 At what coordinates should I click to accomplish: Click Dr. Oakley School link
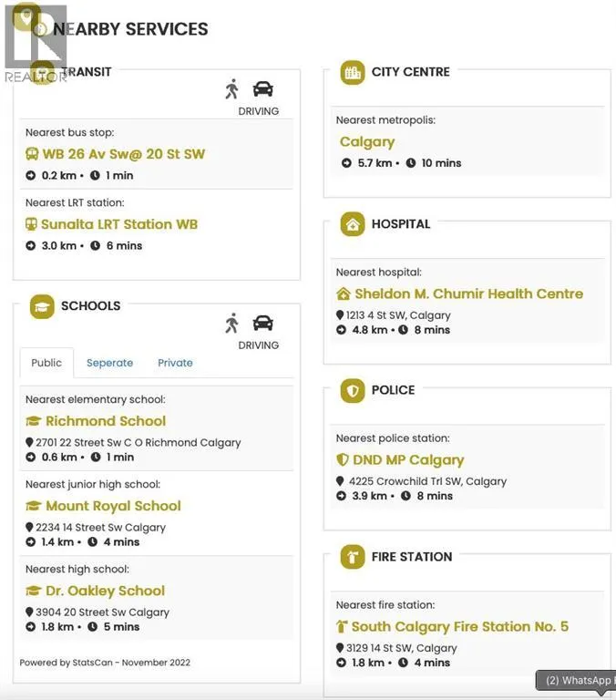(x=105, y=591)
